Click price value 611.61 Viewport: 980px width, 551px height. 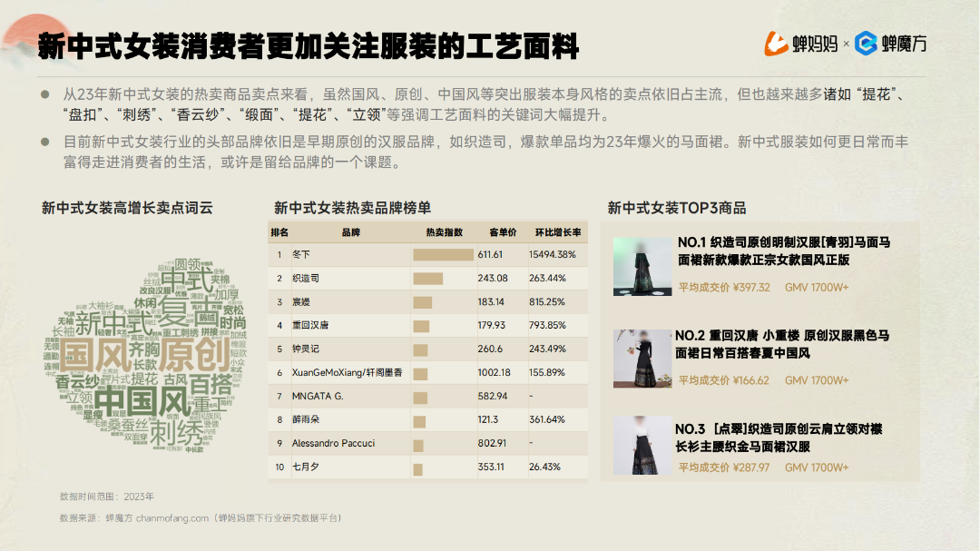coord(490,254)
